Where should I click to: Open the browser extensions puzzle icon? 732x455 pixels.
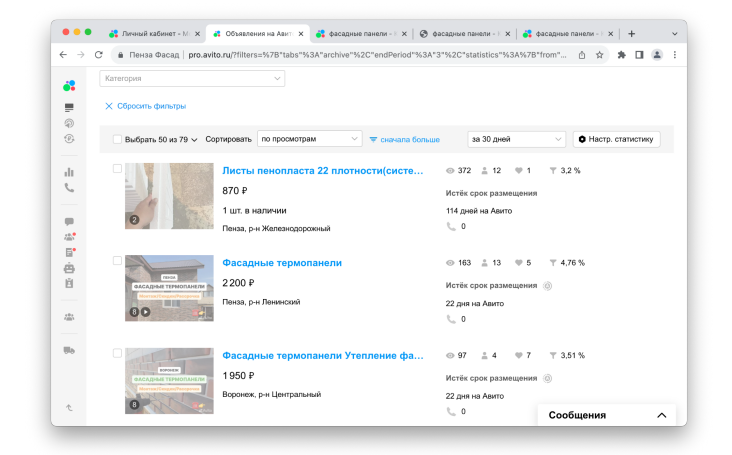[621, 55]
